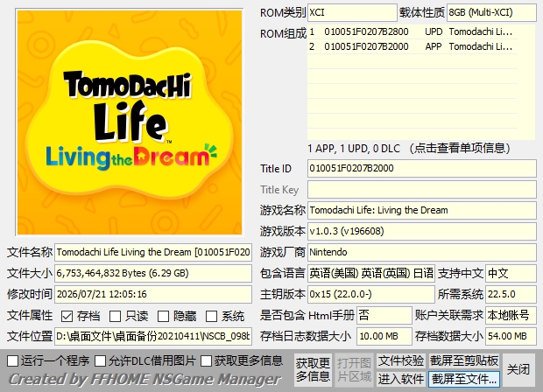Image resolution: width=543 pixels, height=392 pixels.
Task: Tick the 隐藏 hidden attribute checkbox
Action: click(163, 316)
